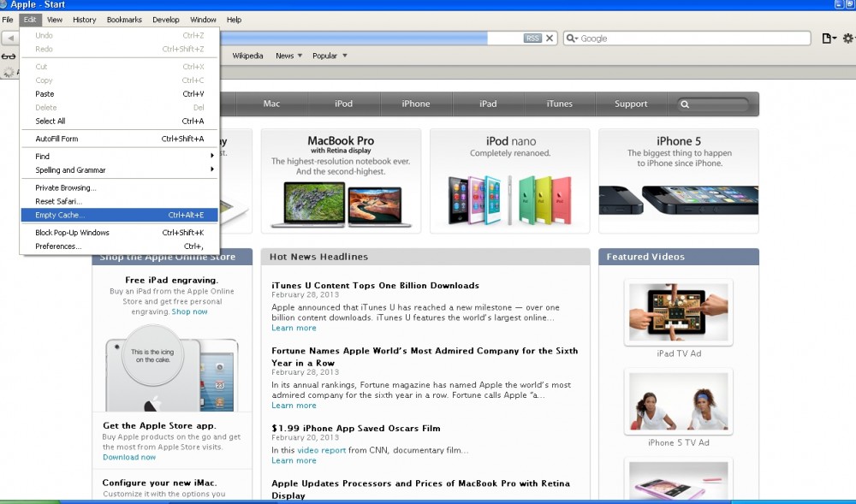Expand the Find submenu
Image resolution: width=856 pixels, height=504 pixels.
120,157
